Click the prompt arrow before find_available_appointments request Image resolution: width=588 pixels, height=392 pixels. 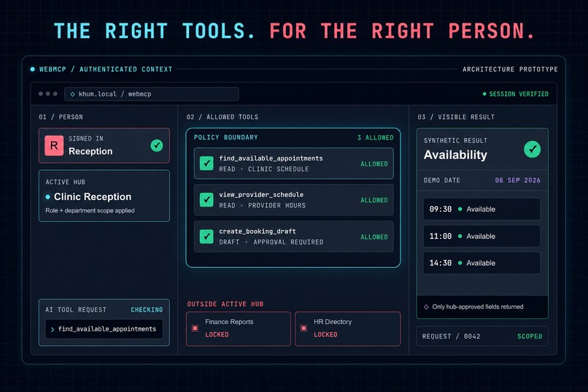[x=52, y=329]
